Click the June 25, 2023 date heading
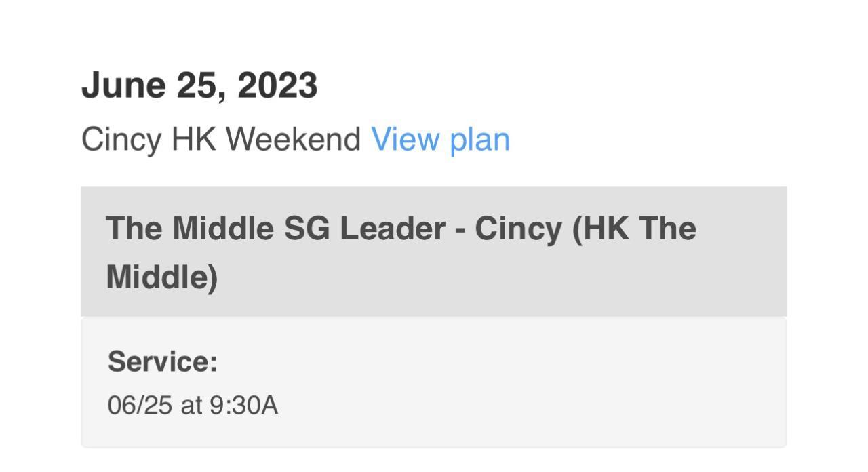Screen dimensions: 868x472 (199, 86)
